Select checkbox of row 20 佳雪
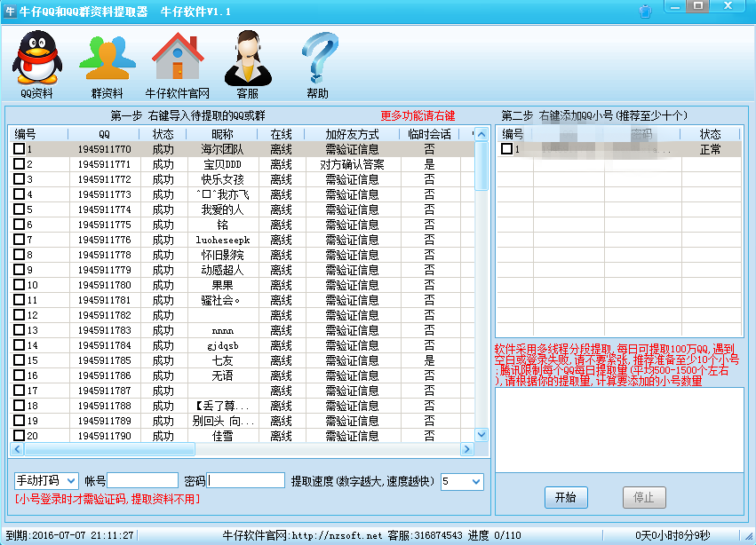This screenshot has width=756, height=545. (19, 436)
